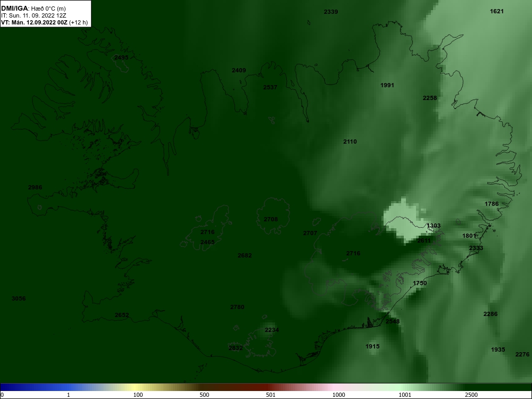This screenshot has width=532, height=399.
Task: Click the 1915 height label
Action: (372, 346)
